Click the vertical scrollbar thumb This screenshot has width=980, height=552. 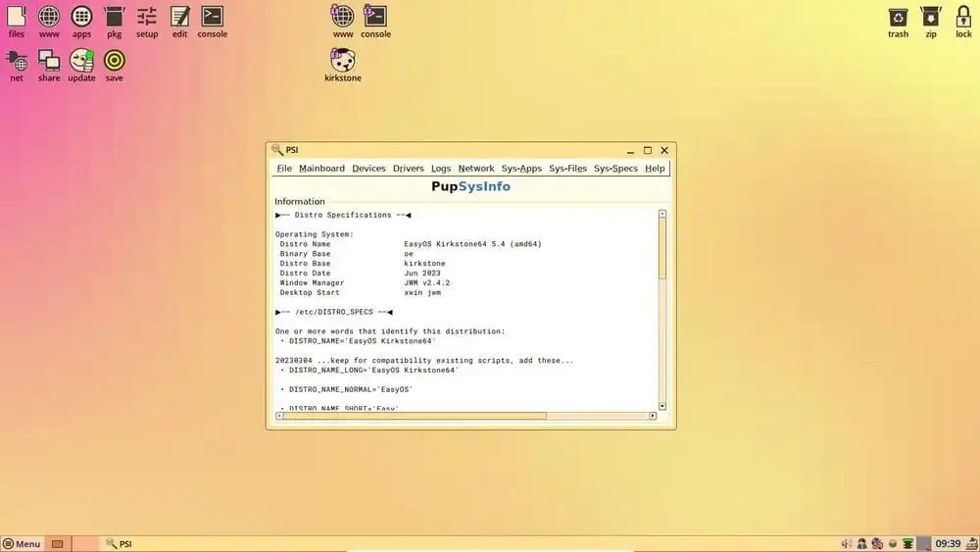(662, 249)
